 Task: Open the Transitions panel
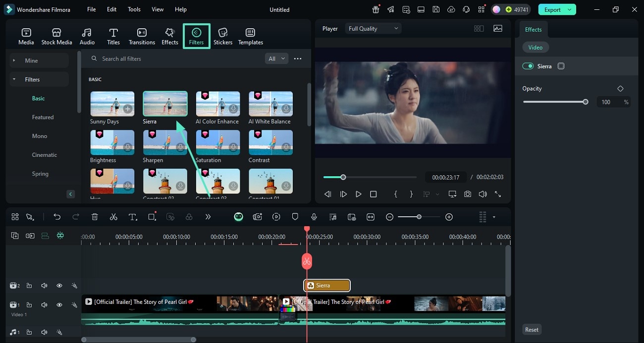(x=142, y=37)
